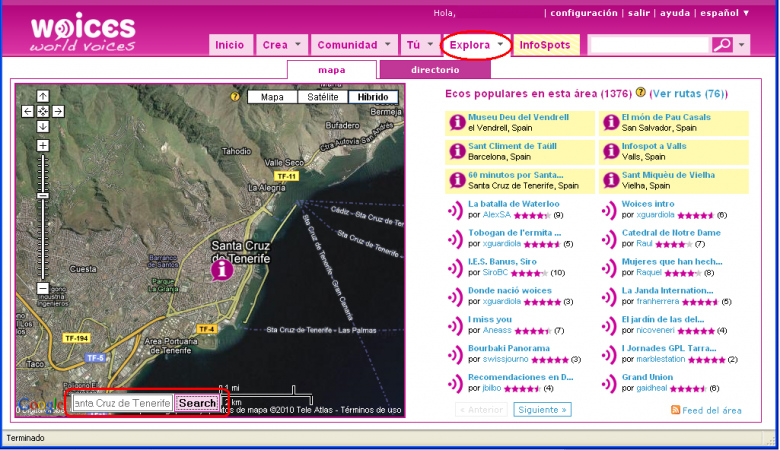Open the Feed del área link
The image size is (780, 450).
tap(711, 410)
